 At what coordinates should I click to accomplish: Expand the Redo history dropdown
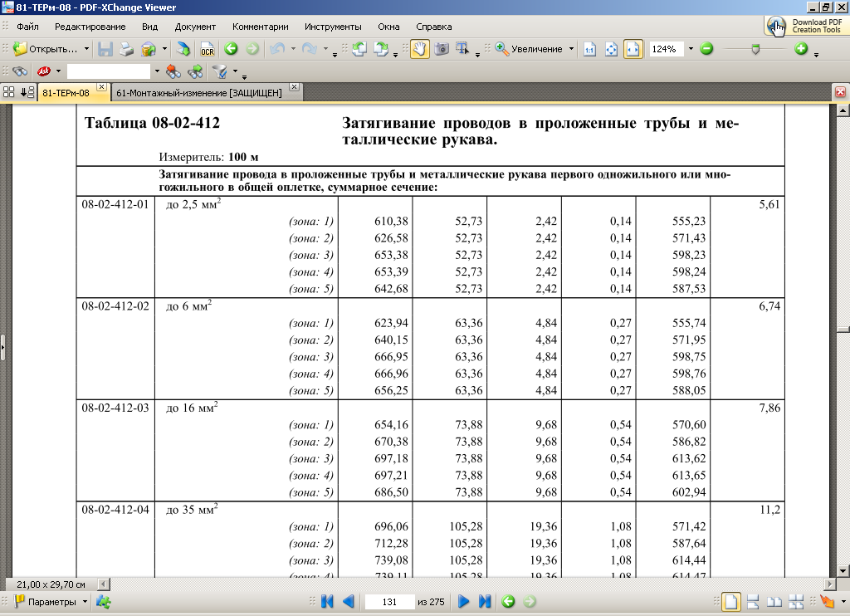click(325, 49)
